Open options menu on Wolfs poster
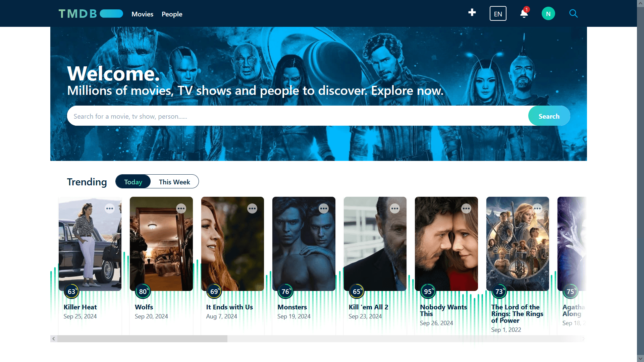This screenshot has height=362, width=644. coord(181,208)
